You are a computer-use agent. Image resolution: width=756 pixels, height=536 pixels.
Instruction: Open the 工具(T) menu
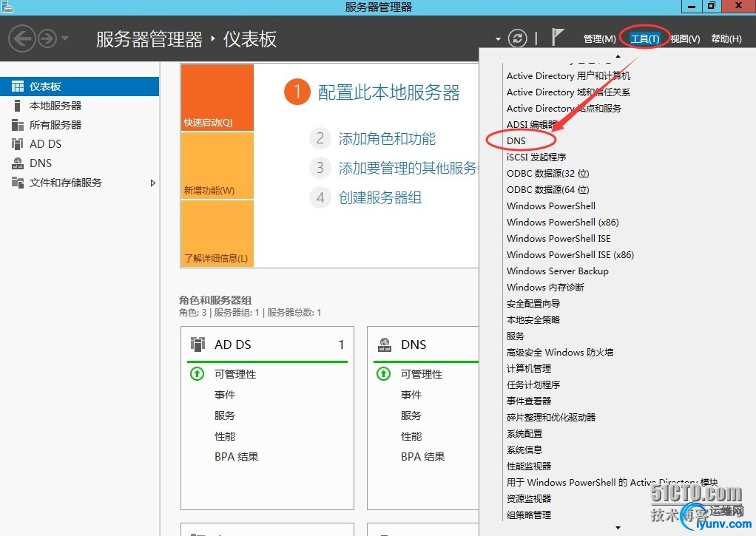644,38
